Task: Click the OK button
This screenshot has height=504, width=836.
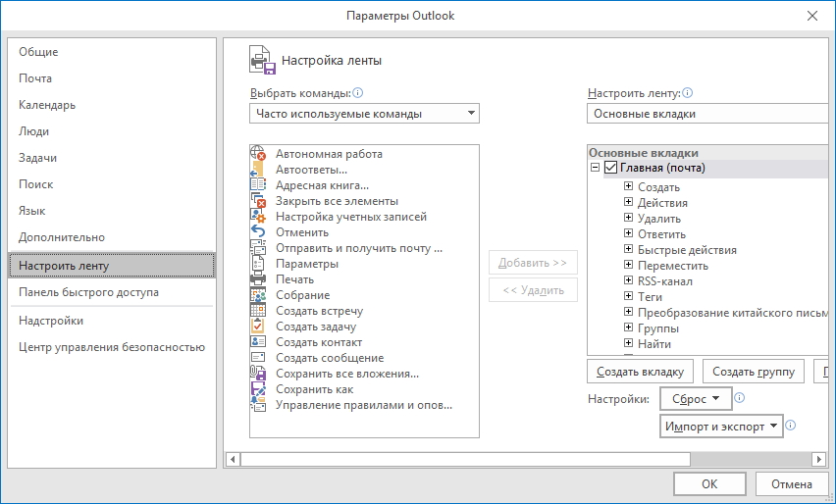Action: pos(709,483)
